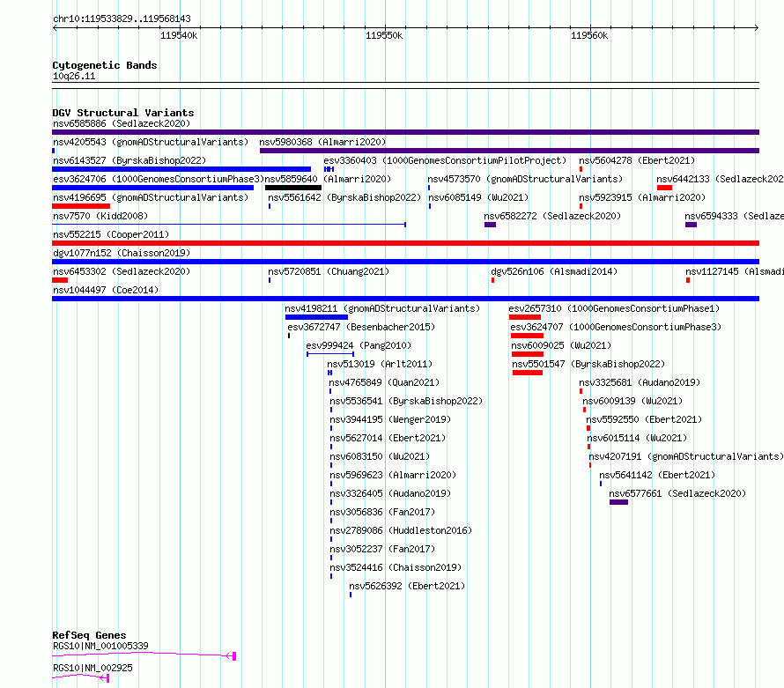The image size is (784, 688).
Task: Click nsv4207191 (gnomADStructuralVariants) label
Action: click(686, 456)
